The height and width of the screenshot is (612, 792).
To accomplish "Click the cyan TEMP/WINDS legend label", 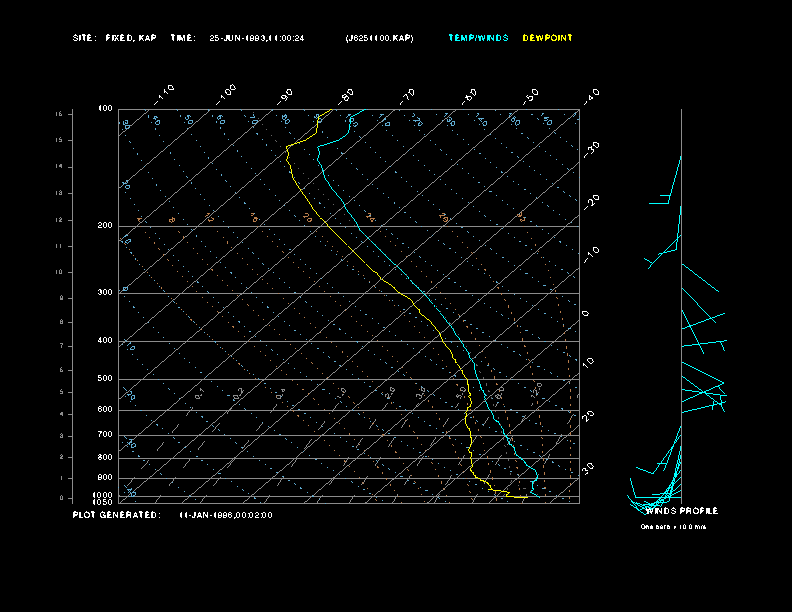I will 478,38.
